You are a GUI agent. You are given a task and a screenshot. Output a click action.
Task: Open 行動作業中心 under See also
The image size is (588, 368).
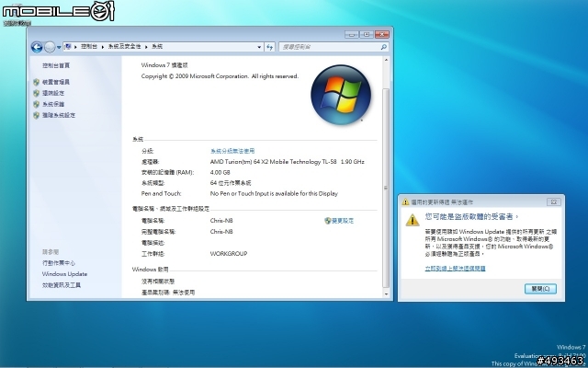tap(59, 263)
